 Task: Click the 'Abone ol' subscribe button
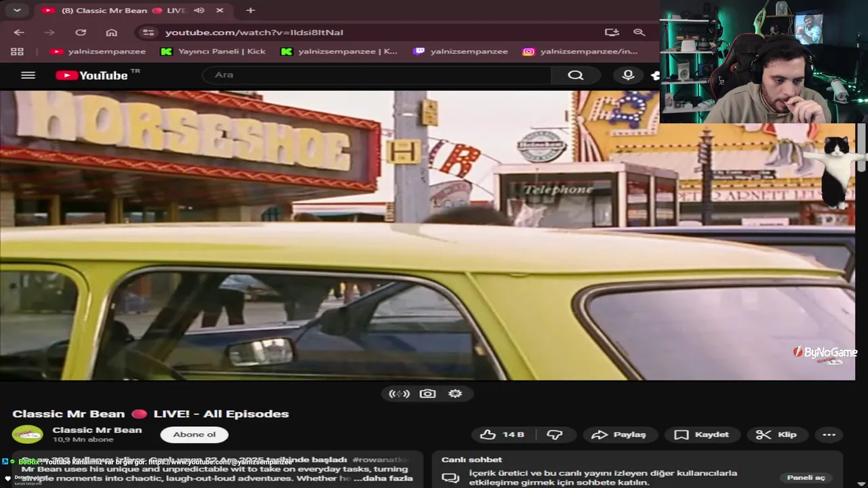(x=194, y=434)
